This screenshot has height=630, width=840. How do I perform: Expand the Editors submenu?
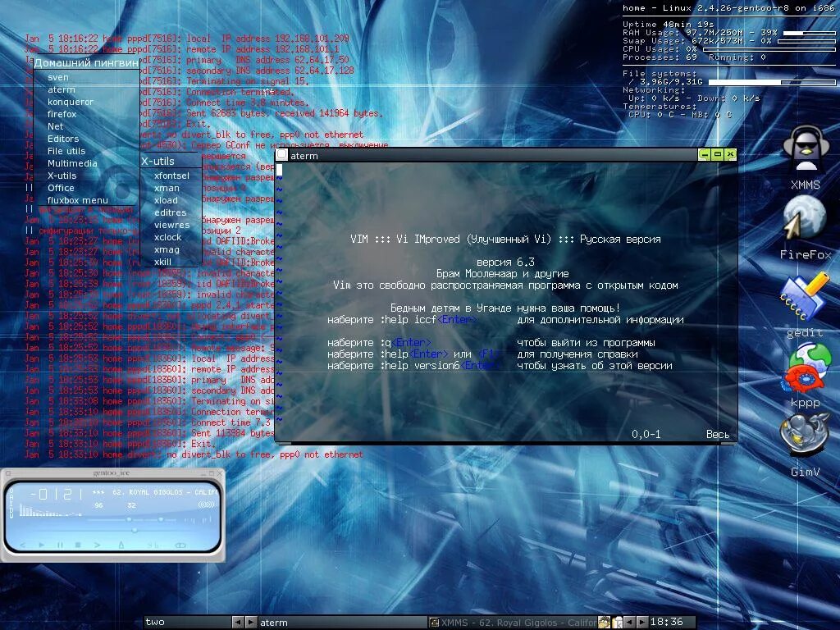click(x=86, y=139)
